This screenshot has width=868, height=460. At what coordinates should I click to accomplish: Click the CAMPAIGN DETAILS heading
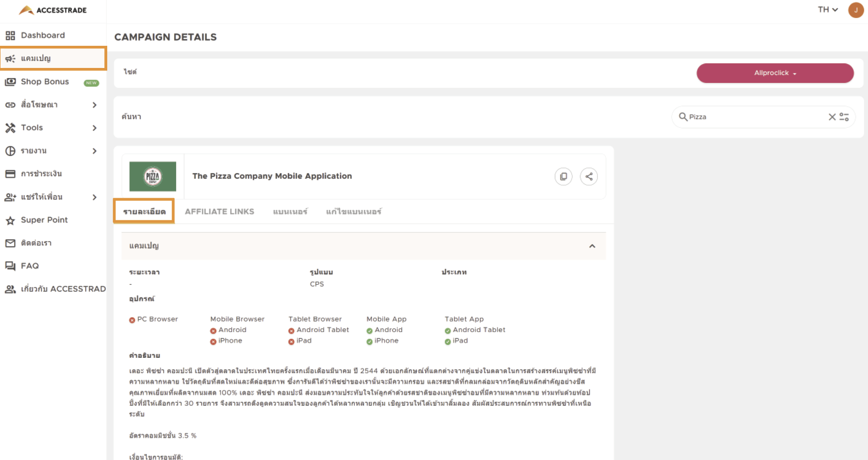[166, 37]
